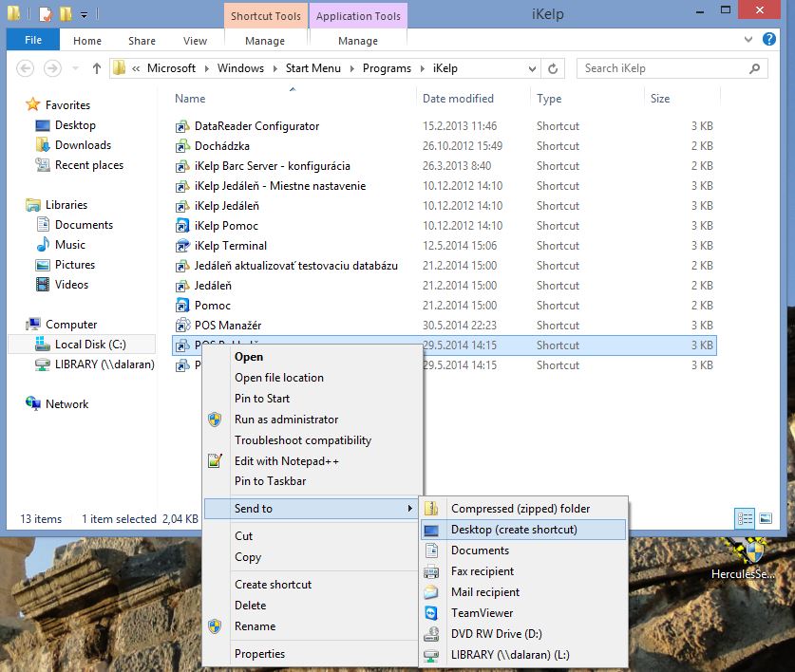
Task: Click the DataReader Configurator shortcut icon
Action: (x=183, y=126)
